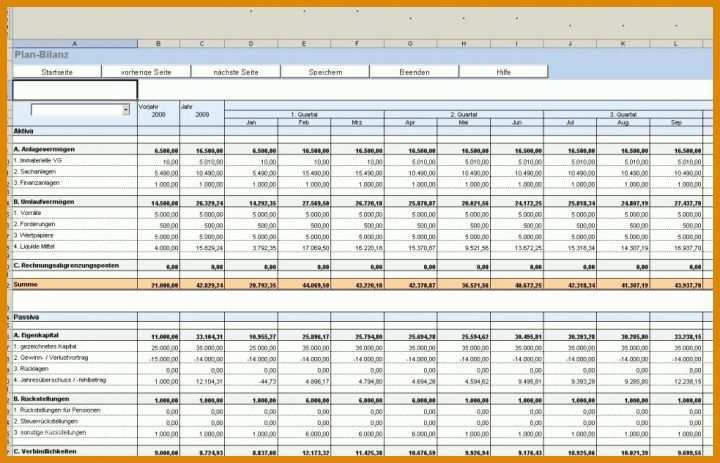This screenshot has width=720, height=463.
Task: Click the 2. Sachanlagen row label
Action: point(34,172)
